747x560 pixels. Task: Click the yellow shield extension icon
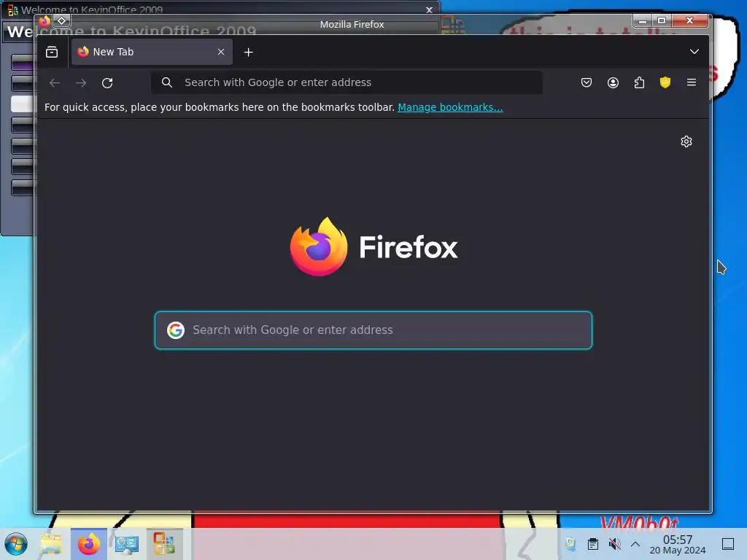pyautogui.click(x=665, y=82)
